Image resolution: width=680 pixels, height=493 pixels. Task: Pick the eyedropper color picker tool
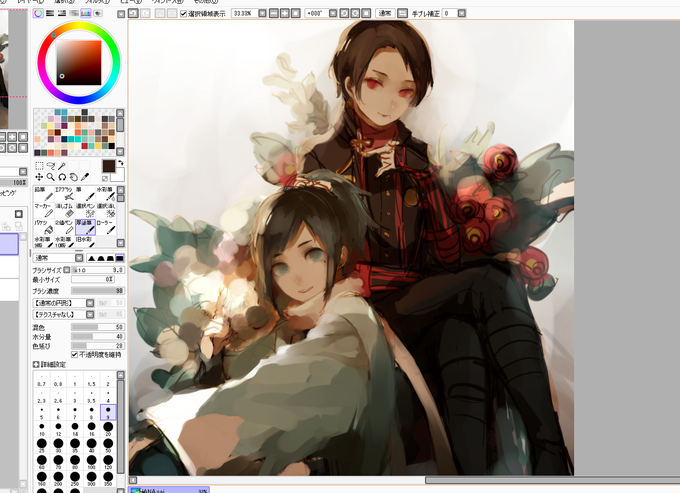click(x=85, y=177)
